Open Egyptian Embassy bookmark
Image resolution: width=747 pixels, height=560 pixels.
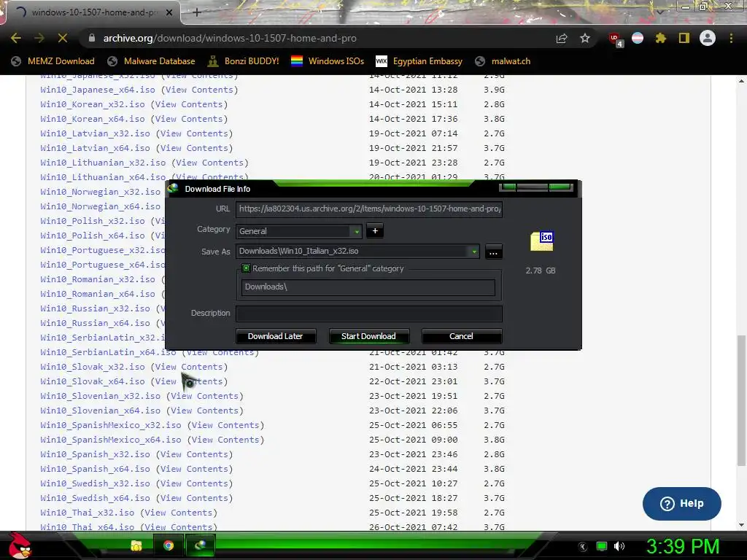(x=419, y=61)
